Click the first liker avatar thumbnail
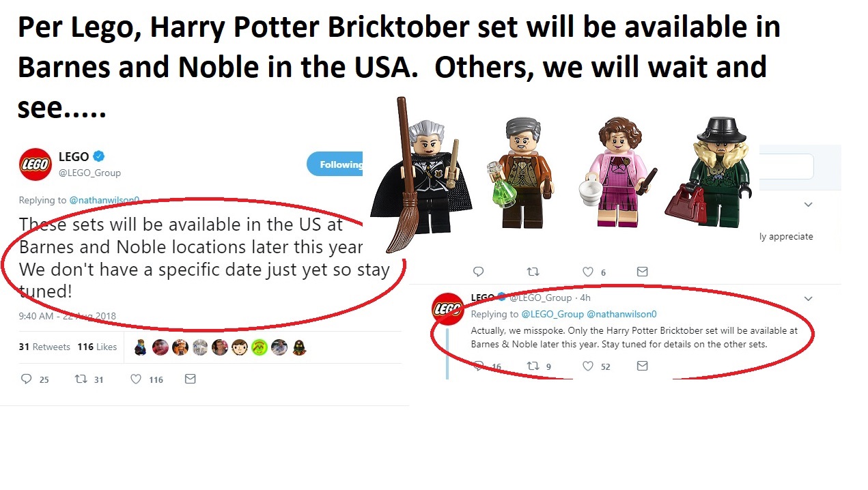This screenshot has height=490, width=868. pyautogui.click(x=140, y=347)
